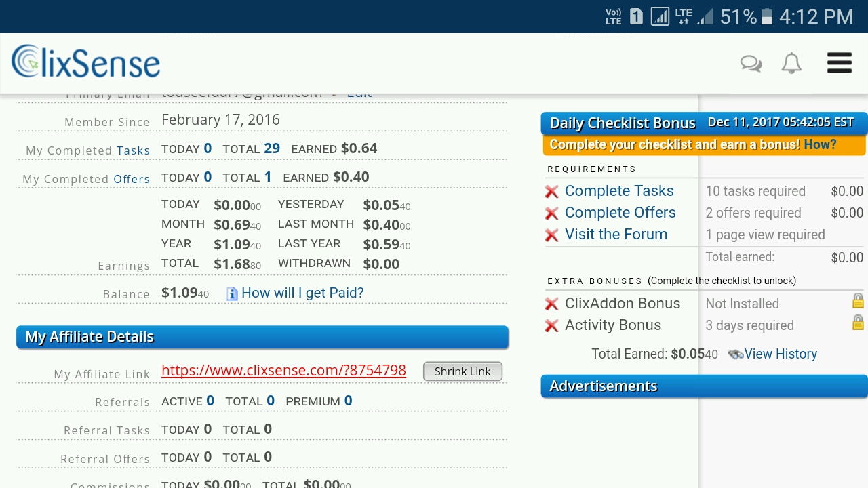Click red X beside Visit the Forum
Viewport: 868px width, 488px height.
tap(552, 235)
